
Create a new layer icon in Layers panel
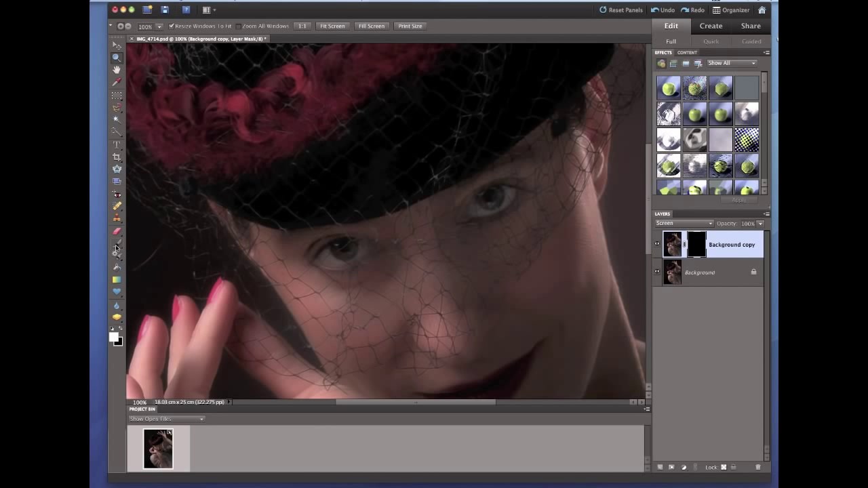tap(660, 467)
